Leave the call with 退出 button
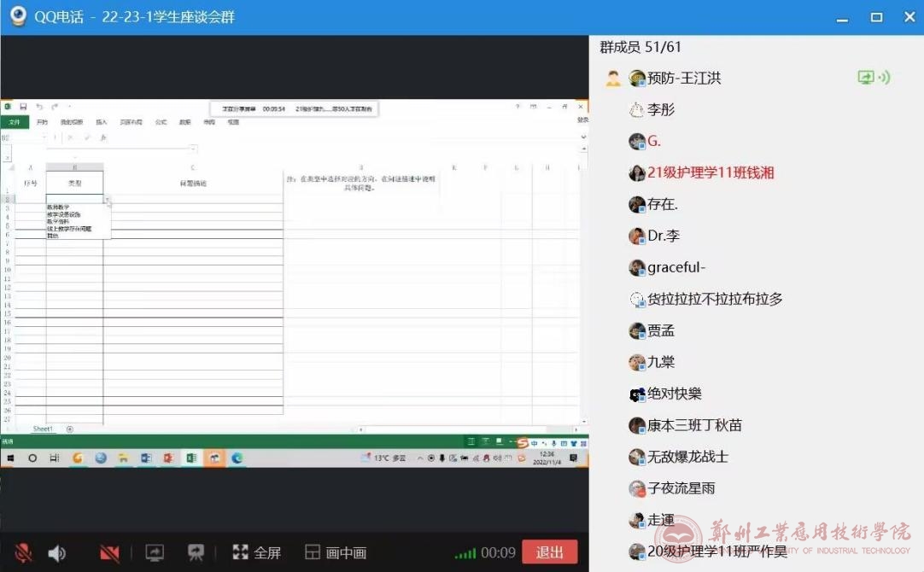924x572 pixels. pyautogui.click(x=549, y=552)
